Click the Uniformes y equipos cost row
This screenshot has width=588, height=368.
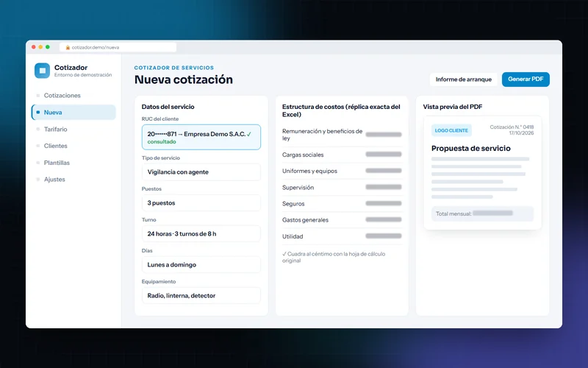342,171
